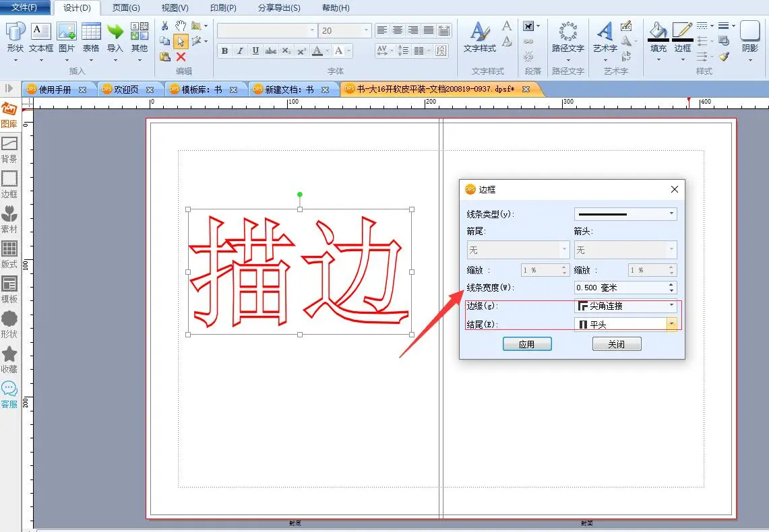Click the red delete X icon

[x=181, y=57]
